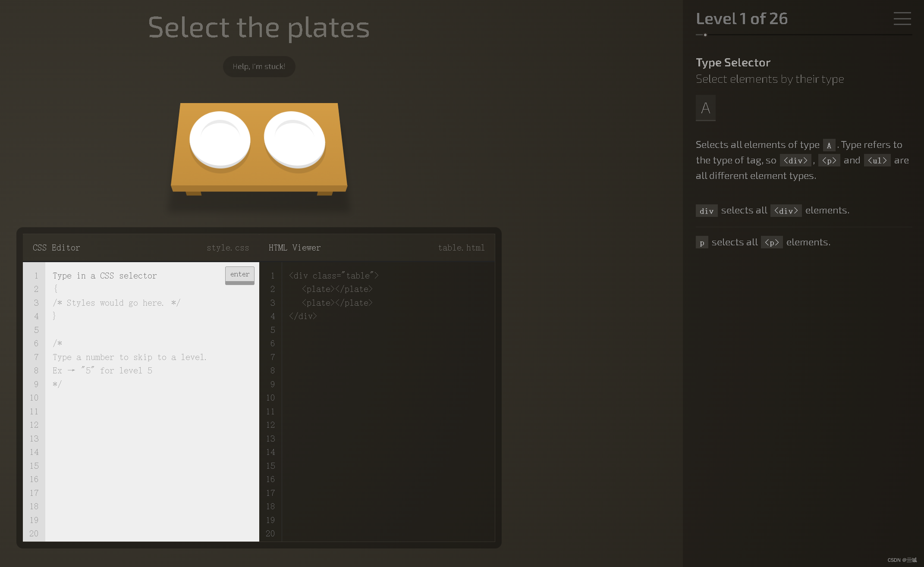Click the first <plate></plate> markup line
Screen dimensions: 924x567
coord(337,289)
